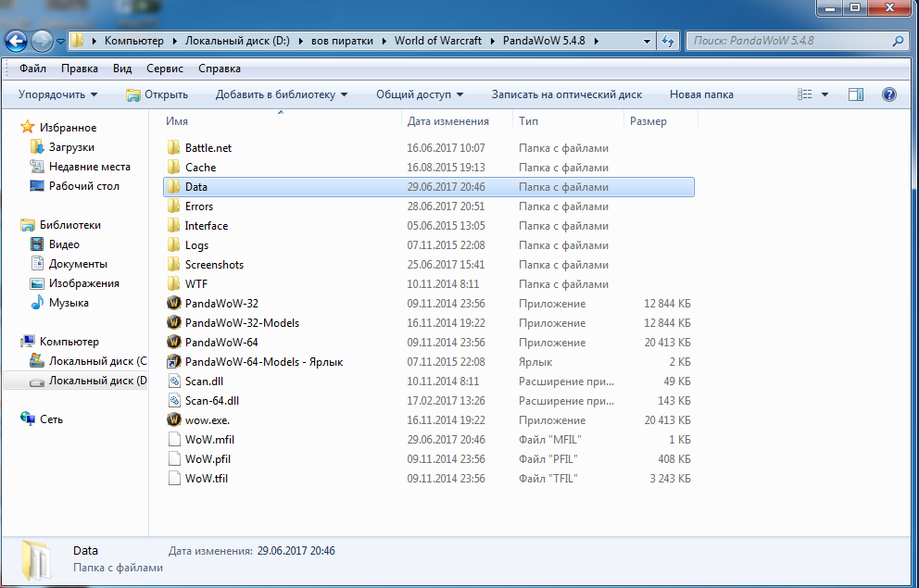
Task: Open the Файл menu
Action: [x=32, y=69]
